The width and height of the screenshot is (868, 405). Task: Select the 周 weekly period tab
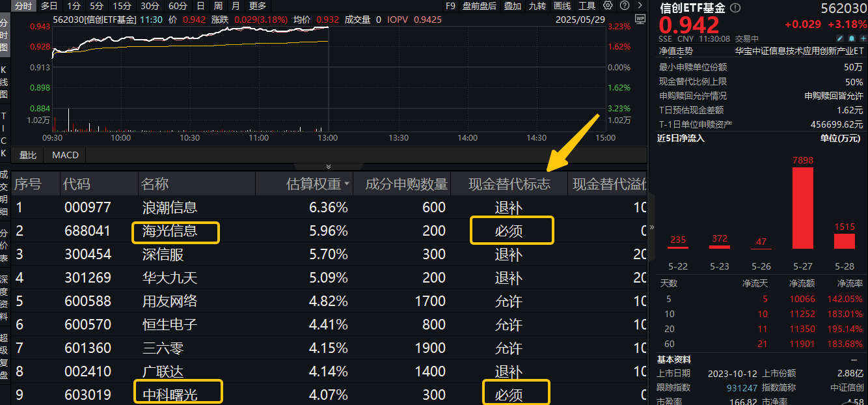[218, 6]
